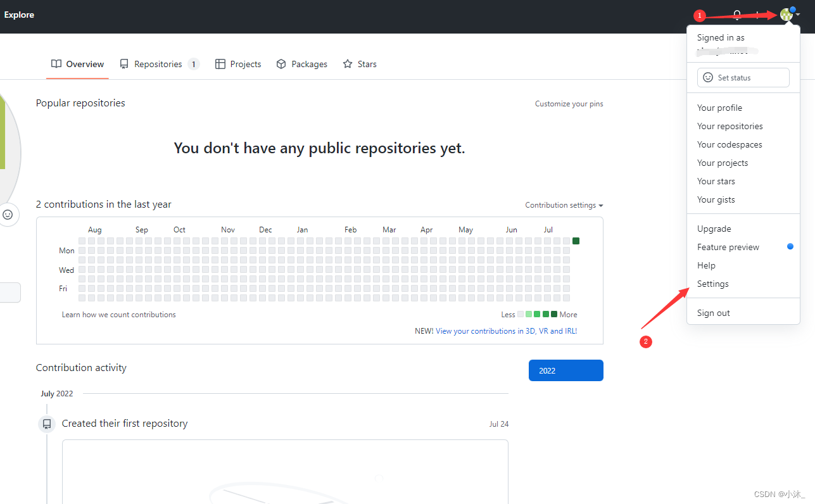
Task: Click the "2 contributions in the last year" text
Action: (104, 205)
